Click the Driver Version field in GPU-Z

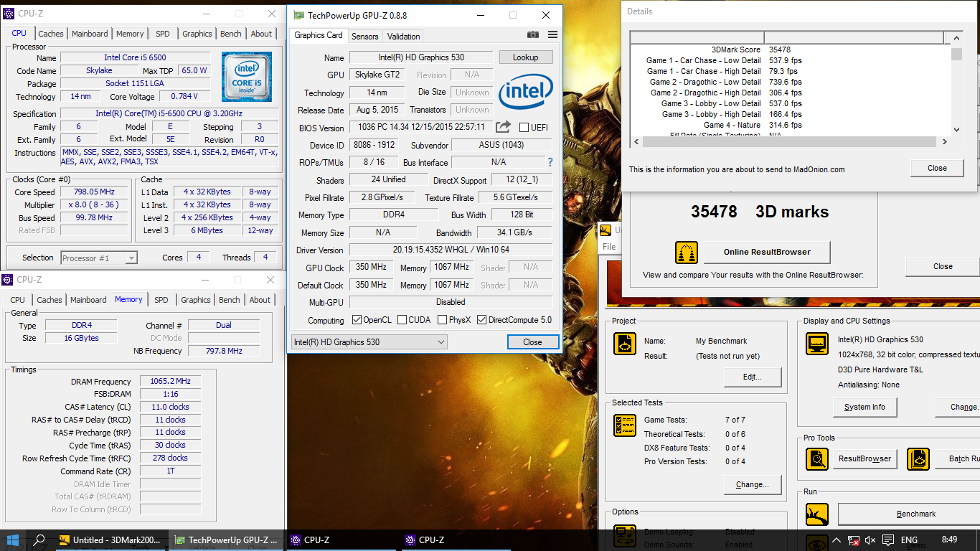(451, 250)
